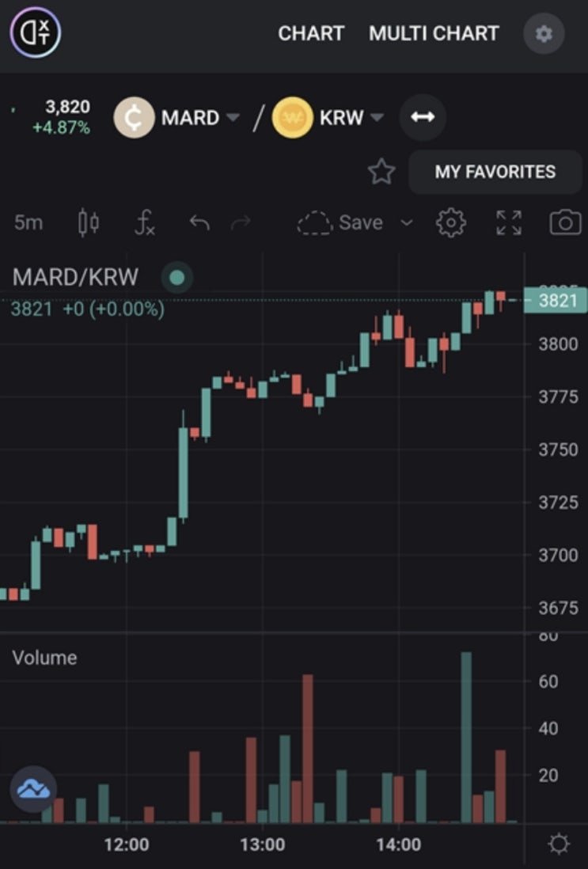Switch to the MULTI CHART tab
This screenshot has width=588, height=869.
coord(434,33)
